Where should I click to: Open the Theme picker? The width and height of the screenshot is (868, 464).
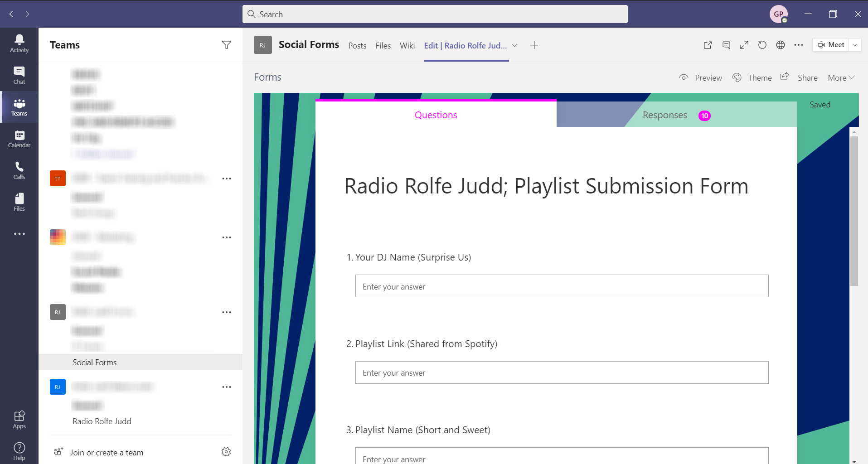(752, 77)
